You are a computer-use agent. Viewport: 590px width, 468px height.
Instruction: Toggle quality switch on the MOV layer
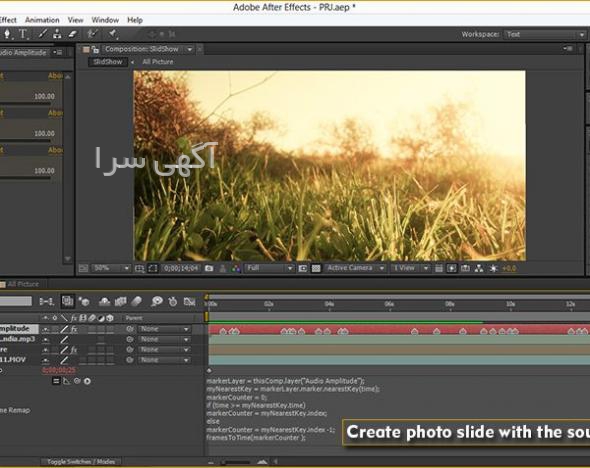(x=64, y=360)
